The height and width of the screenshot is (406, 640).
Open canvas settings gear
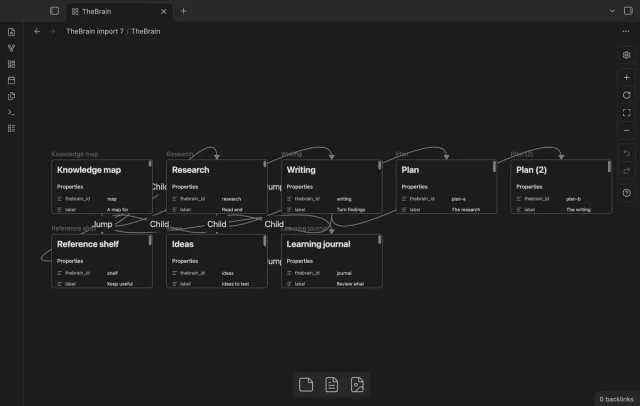tap(627, 55)
